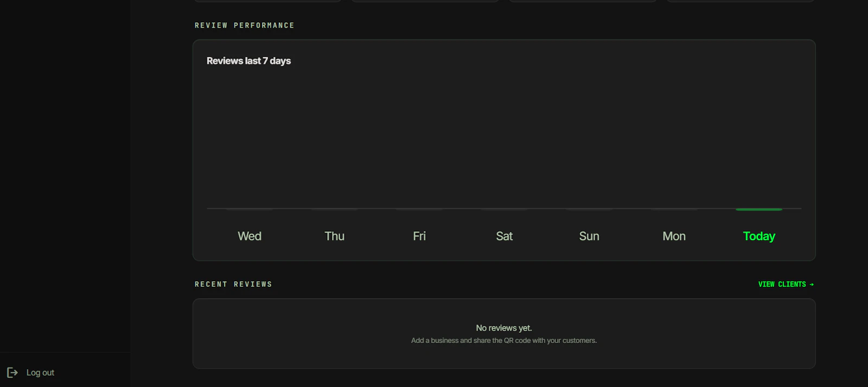Image resolution: width=868 pixels, height=387 pixels.
Task: Click the Log out icon
Action: tap(12, 372)
